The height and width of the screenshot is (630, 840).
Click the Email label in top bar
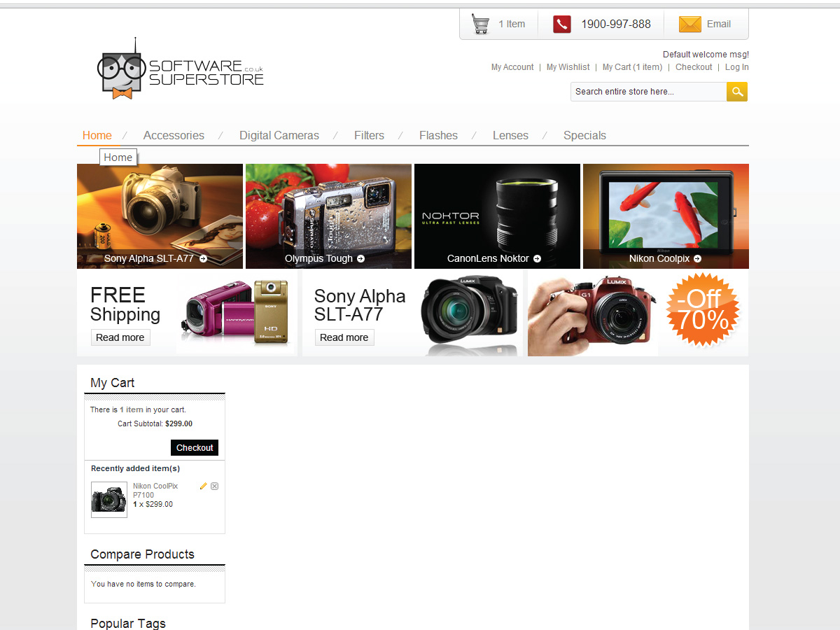(x=719, y=24)
